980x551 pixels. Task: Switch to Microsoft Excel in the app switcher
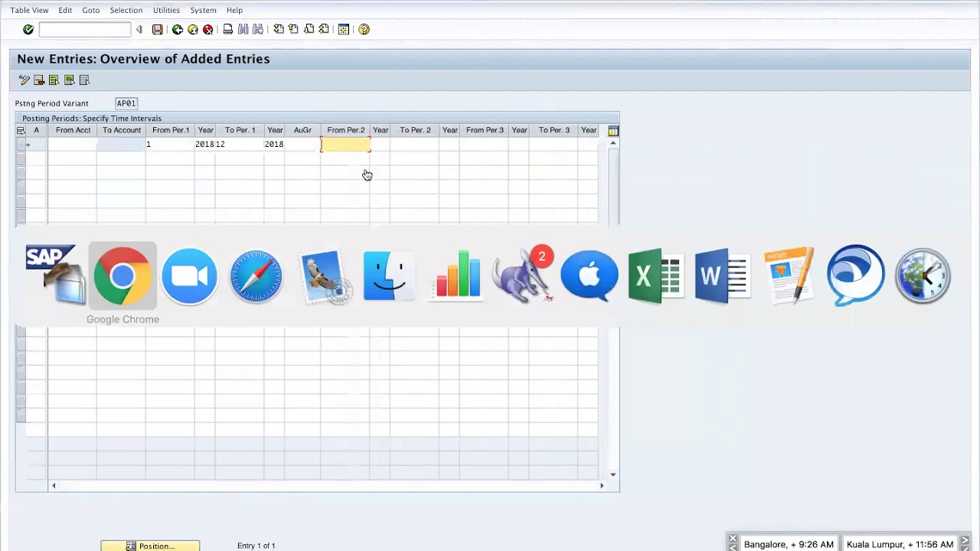pyautogui.click(x=655, y=275)
